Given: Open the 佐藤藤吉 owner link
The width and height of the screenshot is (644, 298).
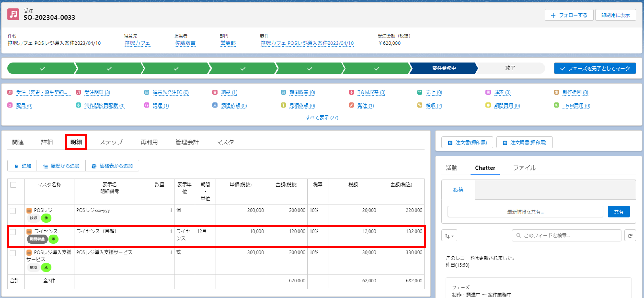Looking at the screenshot, I should (x=185, y=43).
